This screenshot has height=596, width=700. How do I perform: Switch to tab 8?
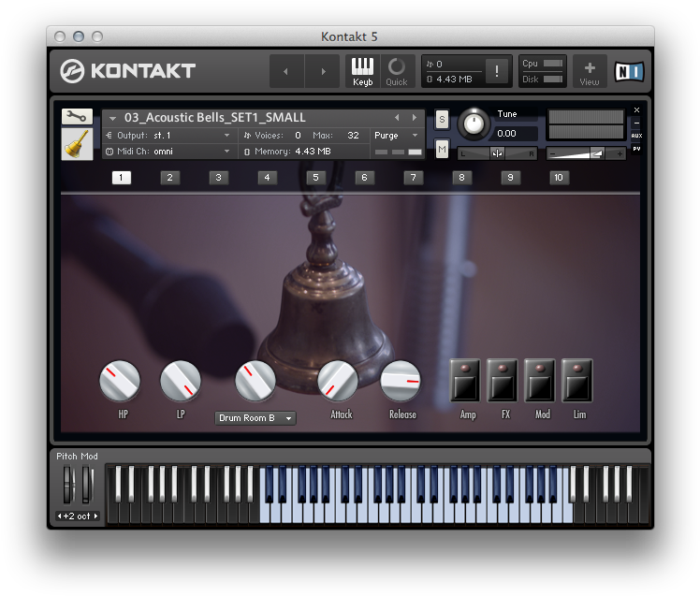(461, 178)
